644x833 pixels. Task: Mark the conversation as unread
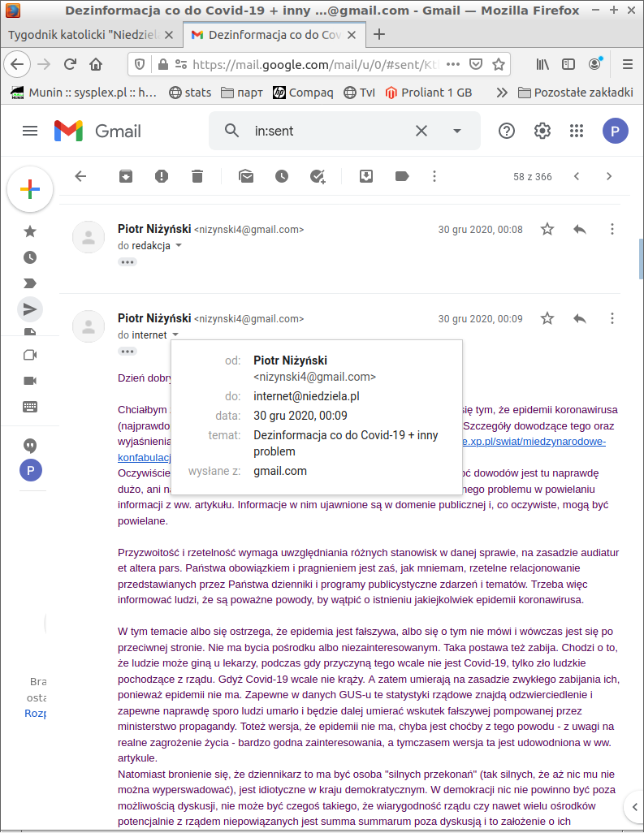246,176
